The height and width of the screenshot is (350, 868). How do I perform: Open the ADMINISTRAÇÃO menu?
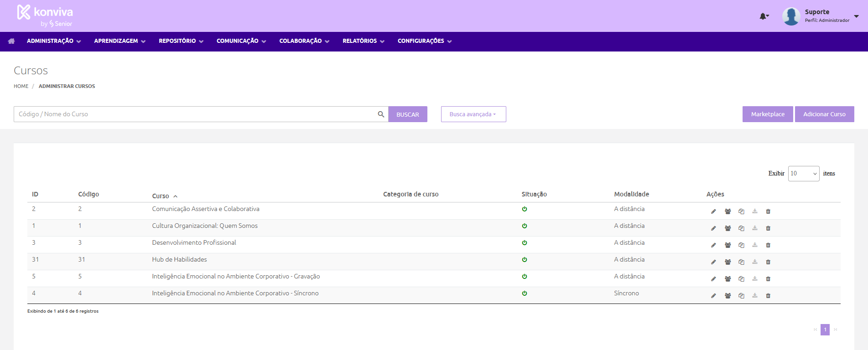point(53,41)
